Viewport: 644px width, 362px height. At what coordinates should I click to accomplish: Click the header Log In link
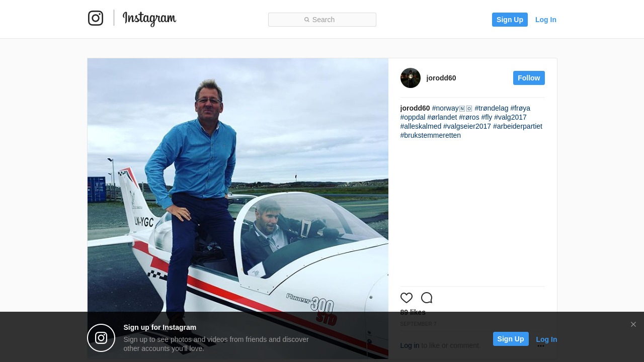[x=546, y=20]
